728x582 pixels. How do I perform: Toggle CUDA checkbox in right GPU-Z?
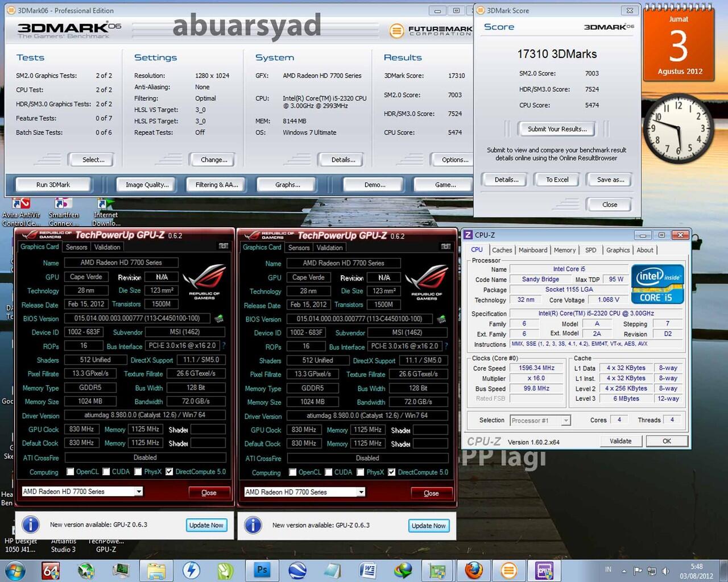[329, 472]
